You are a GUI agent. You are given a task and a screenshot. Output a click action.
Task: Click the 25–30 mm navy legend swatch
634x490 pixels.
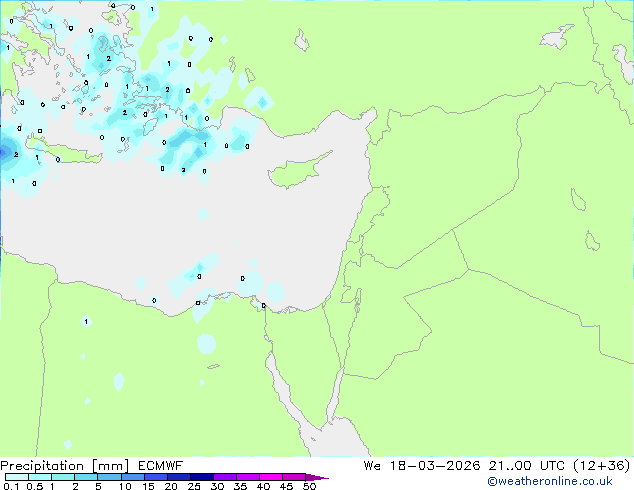[x=202, y=477]
